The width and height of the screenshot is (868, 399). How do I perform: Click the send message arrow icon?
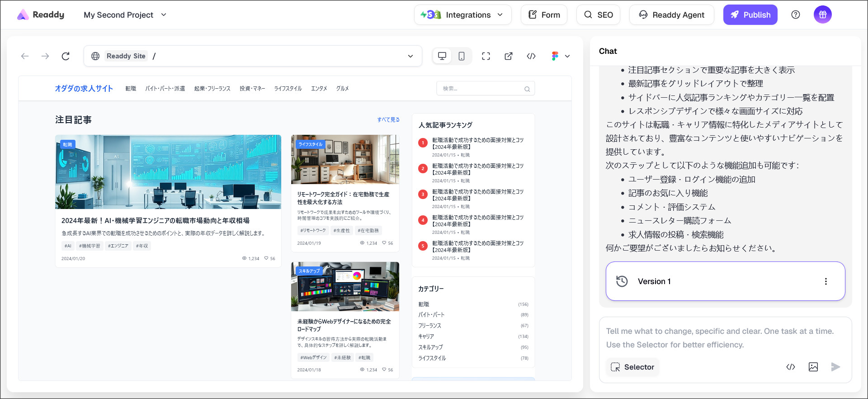click(x=835, y=367)
